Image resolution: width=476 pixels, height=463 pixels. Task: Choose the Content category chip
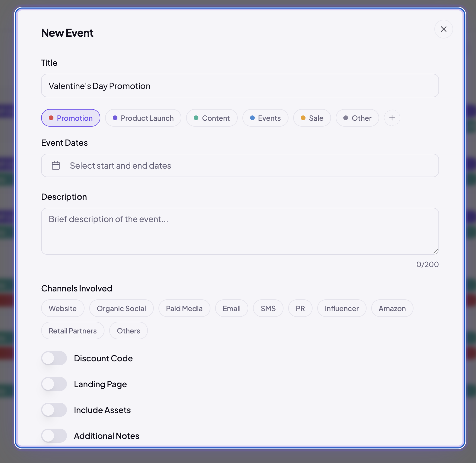[212, 118]
